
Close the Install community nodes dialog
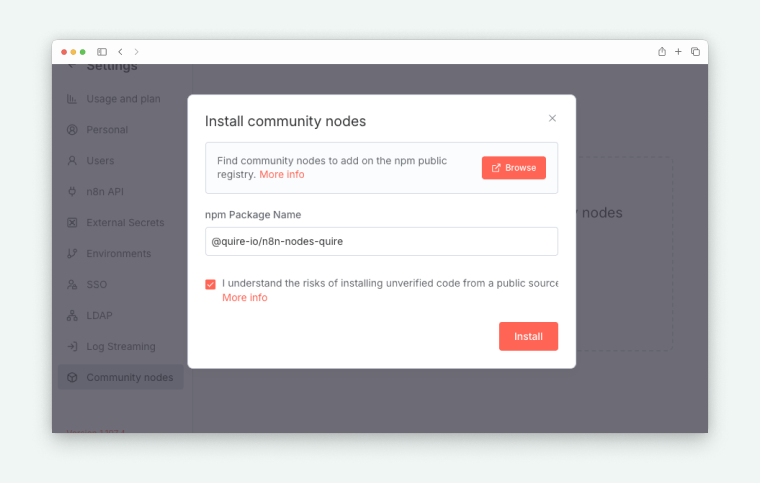point(552,118)
